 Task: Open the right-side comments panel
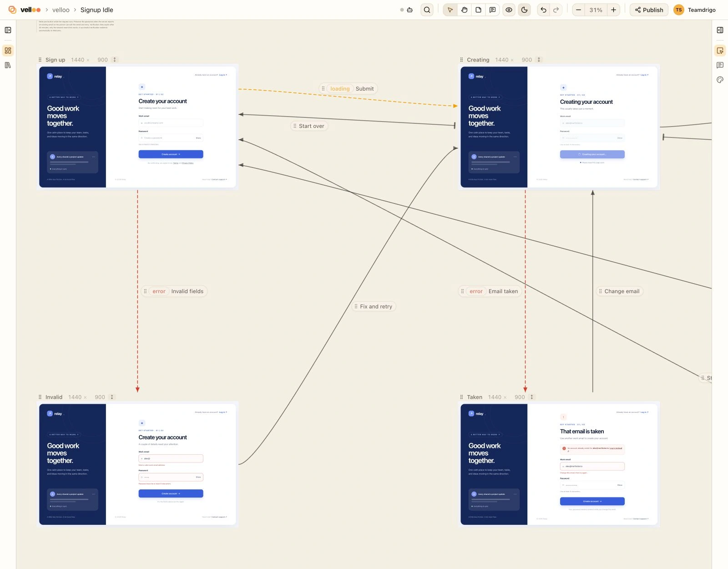click(x=720, y=65)
